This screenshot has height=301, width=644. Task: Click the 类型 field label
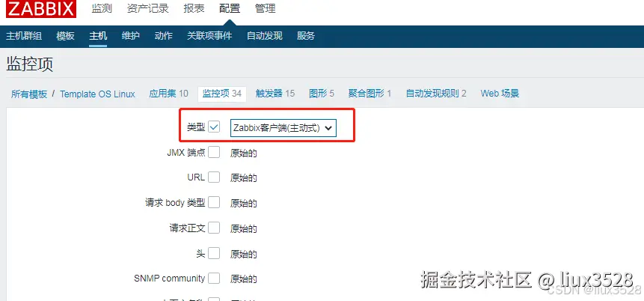[x=196, y=127]
